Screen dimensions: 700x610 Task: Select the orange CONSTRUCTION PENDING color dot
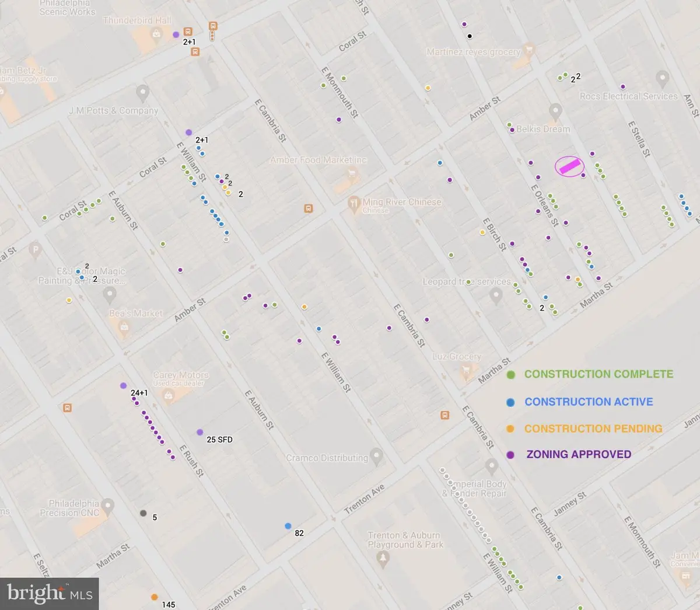pyautogui.click(x=511, y=428)
